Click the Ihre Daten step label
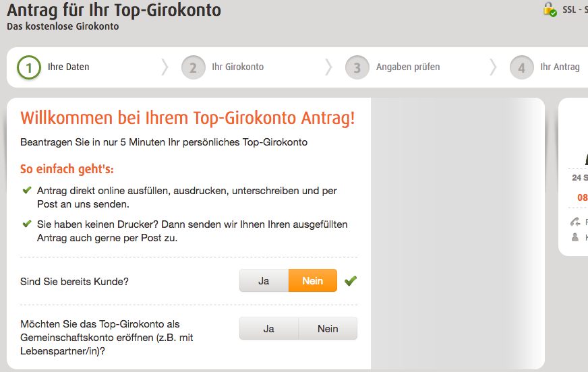588x372 pixels. click(68, 67)
